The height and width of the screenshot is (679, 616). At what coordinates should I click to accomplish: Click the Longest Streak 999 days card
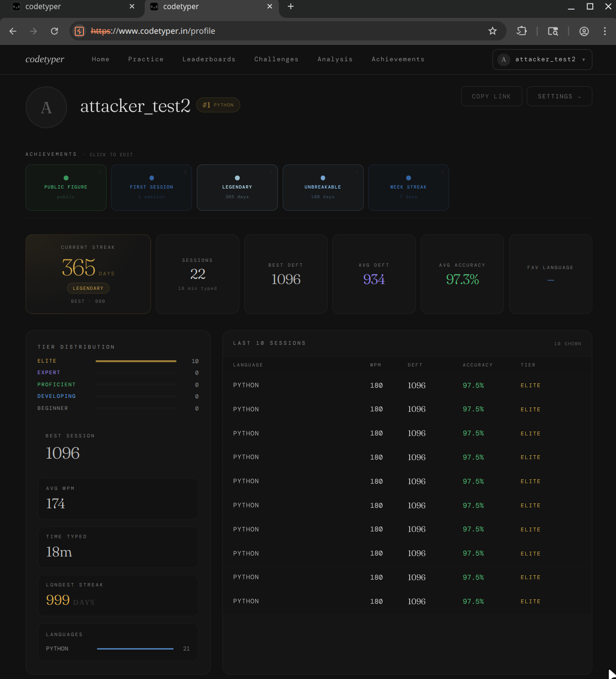[x=118, y=595]
